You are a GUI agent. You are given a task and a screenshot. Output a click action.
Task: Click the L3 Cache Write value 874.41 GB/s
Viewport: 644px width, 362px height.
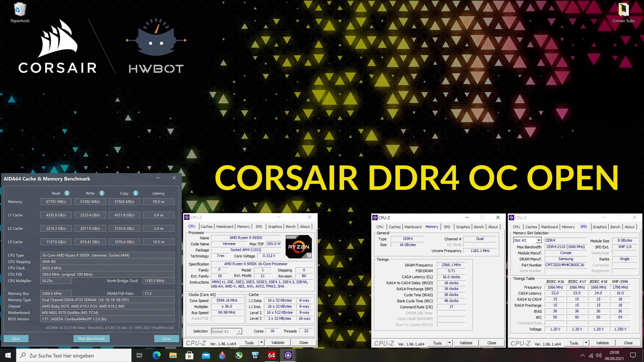[x=90, y=242]
